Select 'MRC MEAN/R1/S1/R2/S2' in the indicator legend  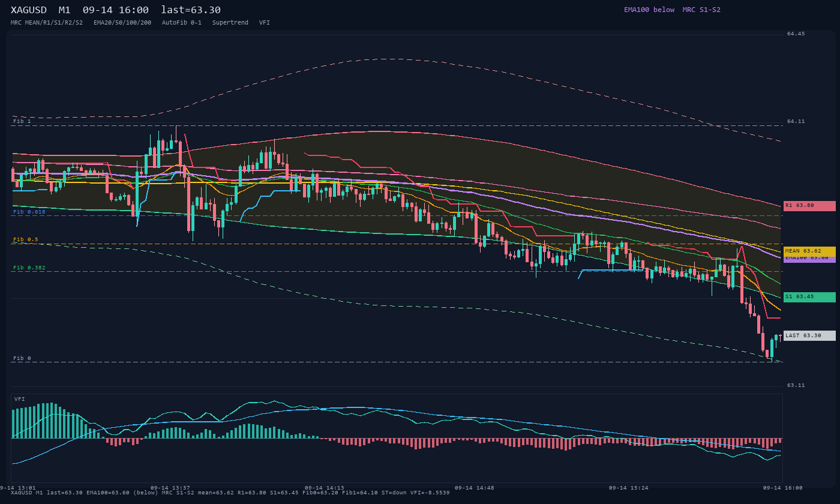(x=47, y=23)
